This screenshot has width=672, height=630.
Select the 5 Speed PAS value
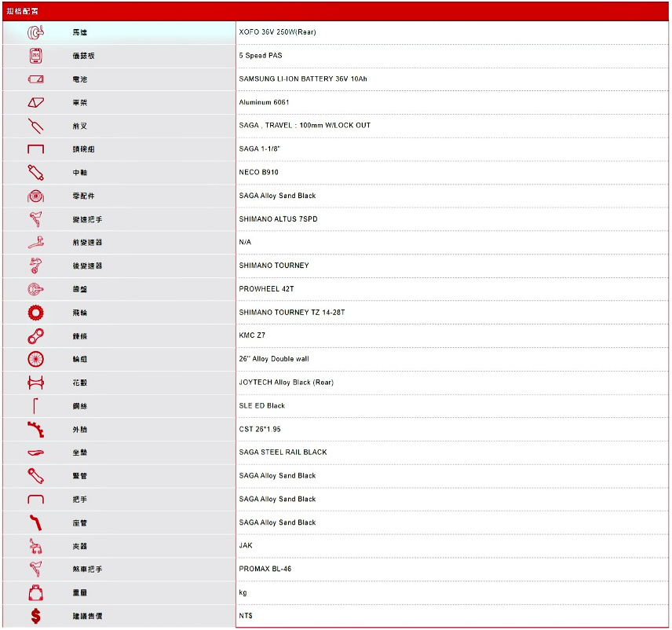pos(261,55)
